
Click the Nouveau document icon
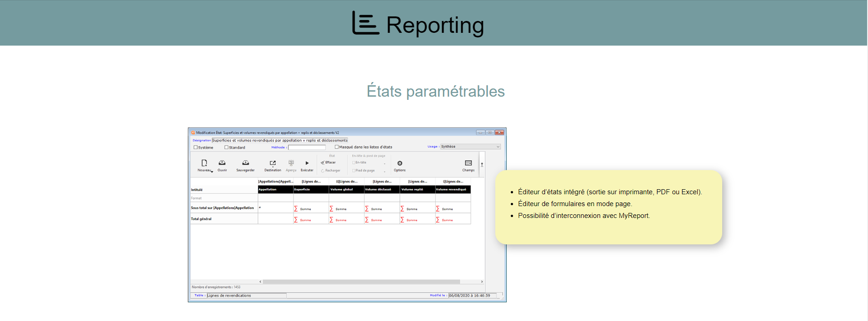pyautogui.click(x=204, y=163)
